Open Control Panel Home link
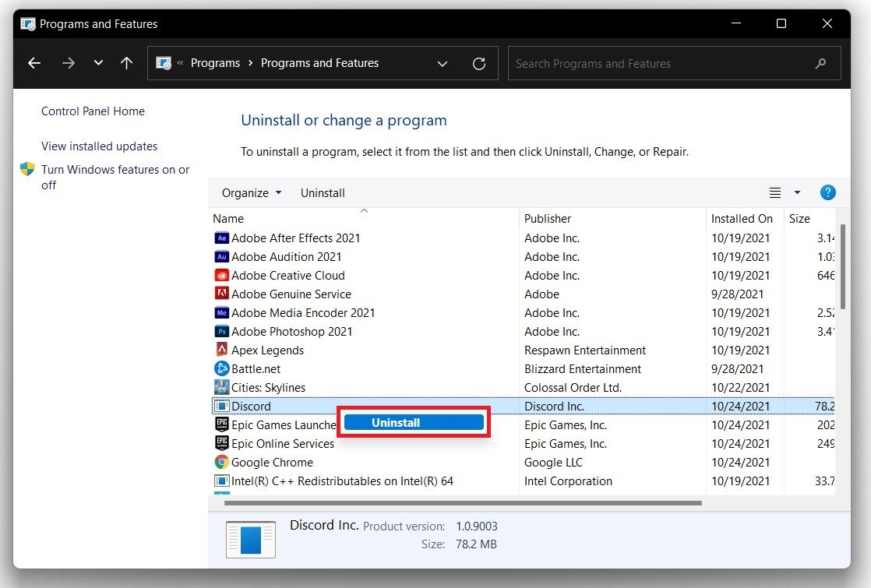The width and height of the screenshot is (871, 588). coord(93,111)
